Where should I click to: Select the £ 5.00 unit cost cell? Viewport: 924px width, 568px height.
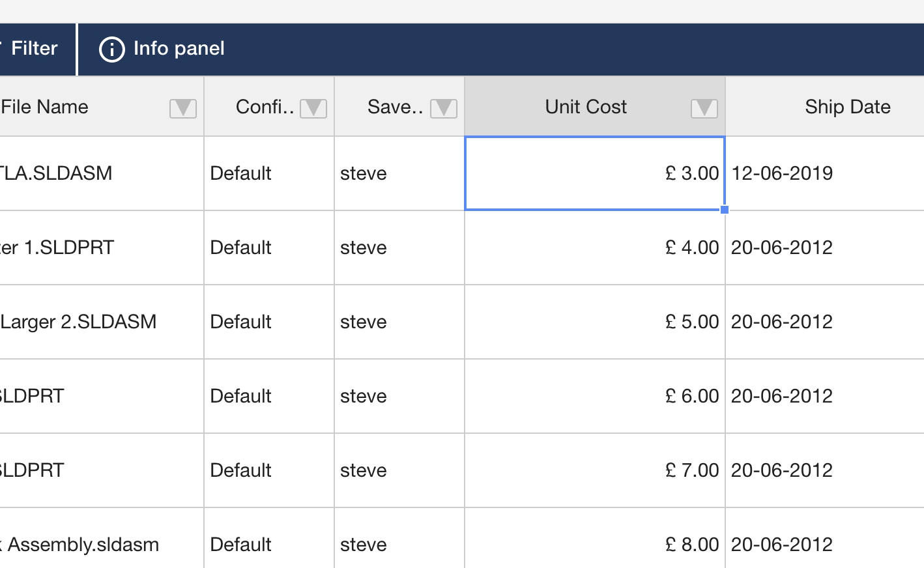(x=594, y=322)
